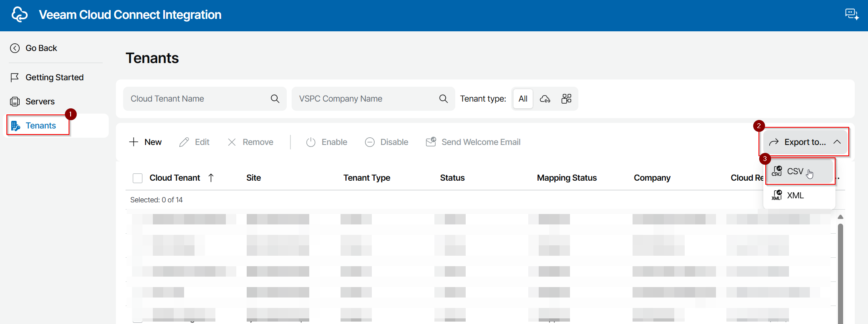Sort by Cloud Tenant column header
Viewport: 868px width, 324px height.
175,178
